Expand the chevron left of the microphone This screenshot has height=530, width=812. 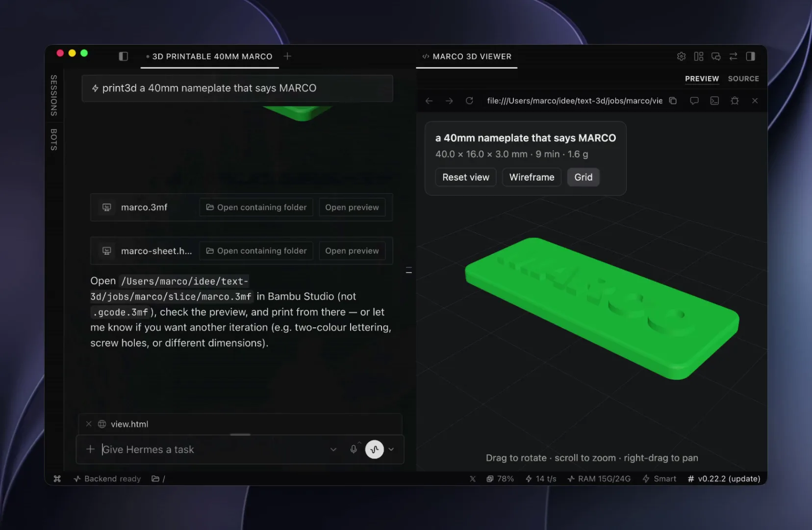tap(333, 449)
